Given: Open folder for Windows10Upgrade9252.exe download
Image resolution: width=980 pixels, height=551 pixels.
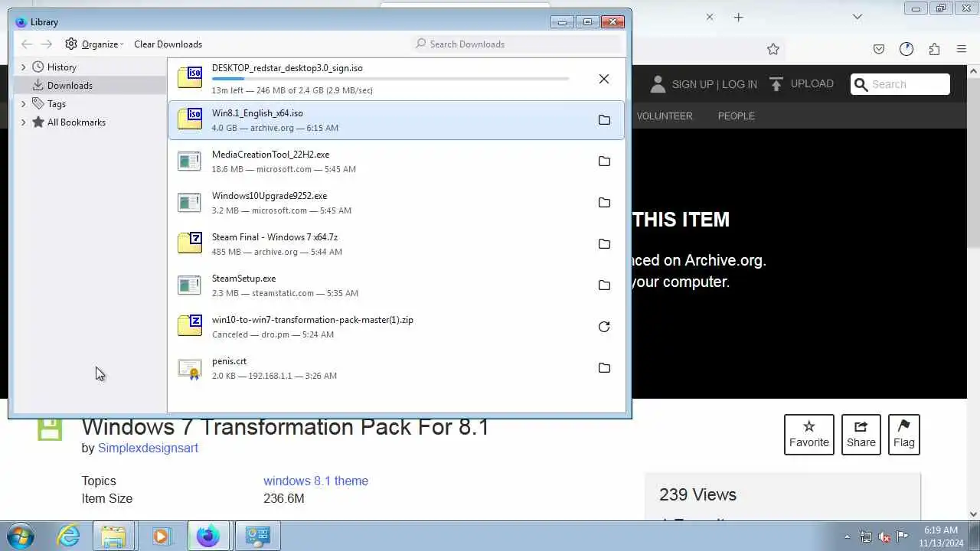Looking at the screenshot, I should (x=604, y=203).
